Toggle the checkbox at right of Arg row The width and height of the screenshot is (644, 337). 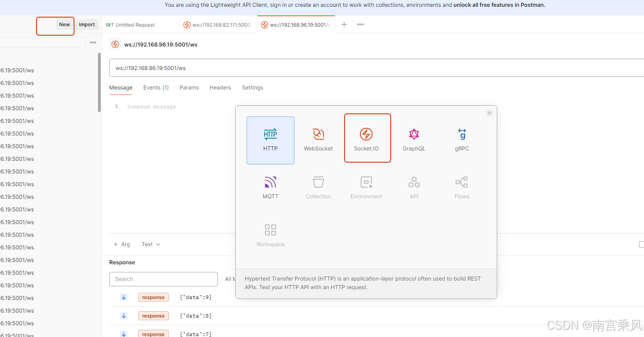point(641,244)
